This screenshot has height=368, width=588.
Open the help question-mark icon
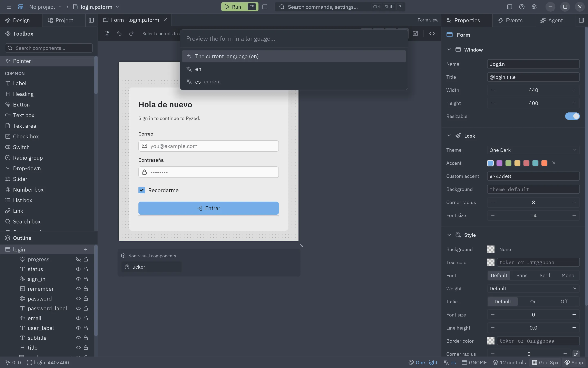click(522, 7)
